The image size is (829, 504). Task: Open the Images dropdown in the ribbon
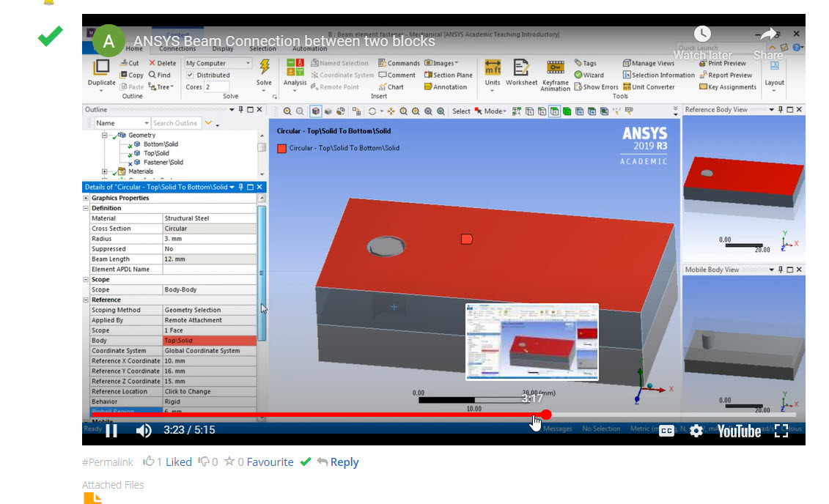[441, 63]
